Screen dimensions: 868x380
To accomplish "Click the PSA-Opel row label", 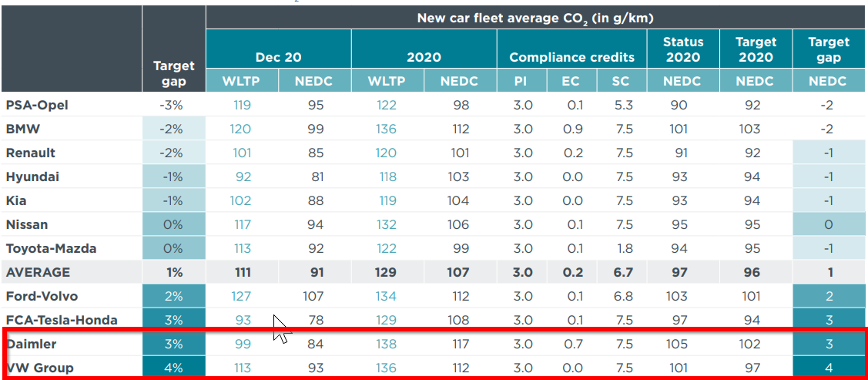I will (37, 105).
